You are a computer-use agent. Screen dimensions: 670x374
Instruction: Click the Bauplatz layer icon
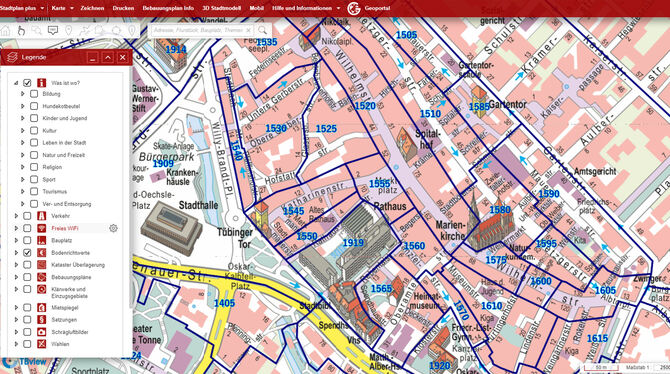coord(41,241)
